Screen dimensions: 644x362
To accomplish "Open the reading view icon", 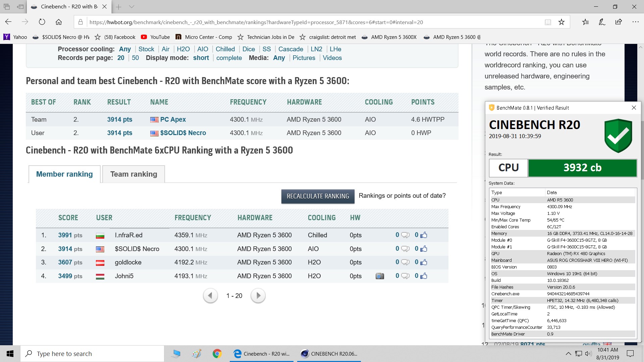I will coord(548,22).
